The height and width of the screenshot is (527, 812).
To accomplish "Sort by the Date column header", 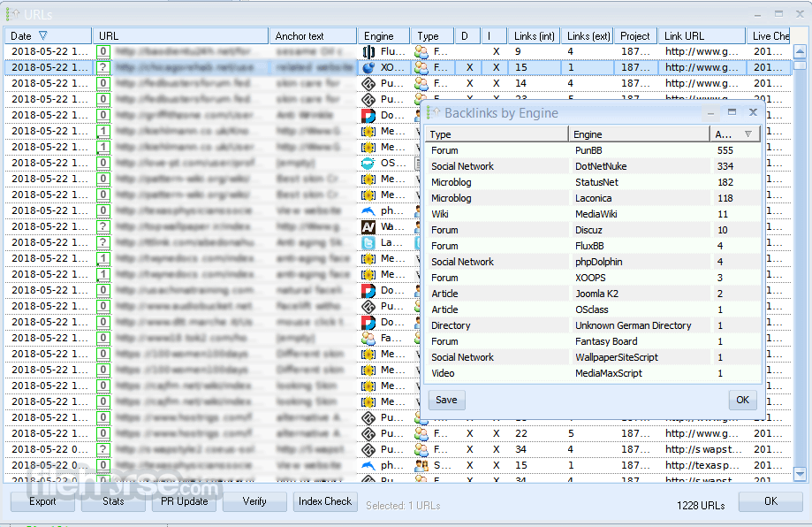I will pos(49,35).
